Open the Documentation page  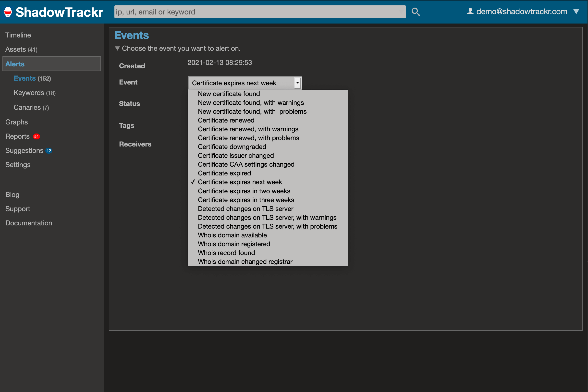(x=28, y=223)
